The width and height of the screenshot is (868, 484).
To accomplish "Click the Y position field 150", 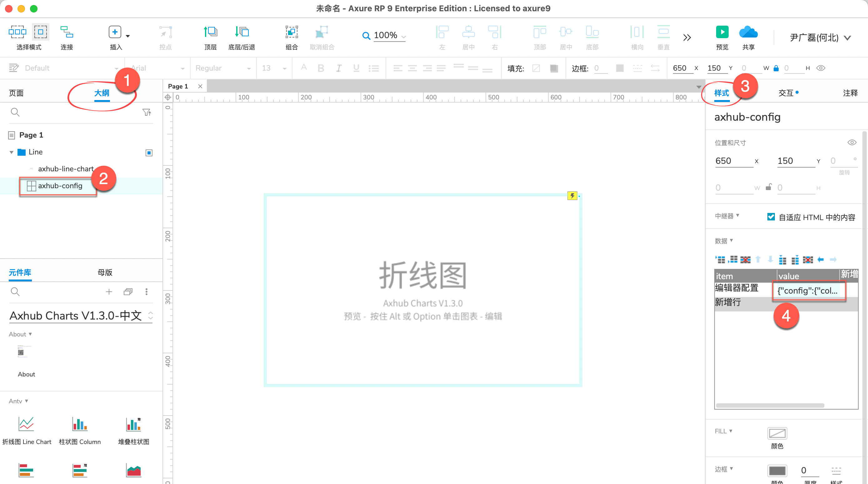I will click(x=796, y=161).
